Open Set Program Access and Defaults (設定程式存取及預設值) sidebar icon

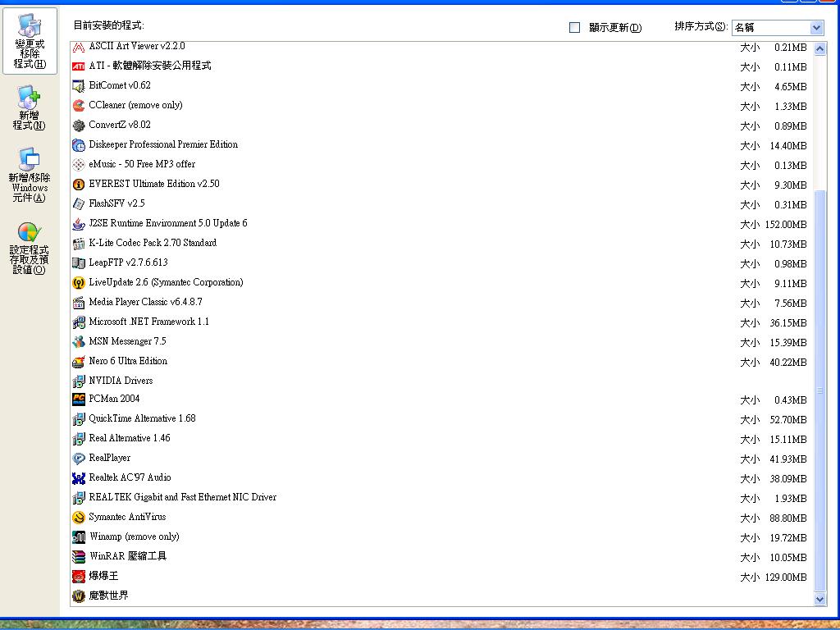pos(29,248)
